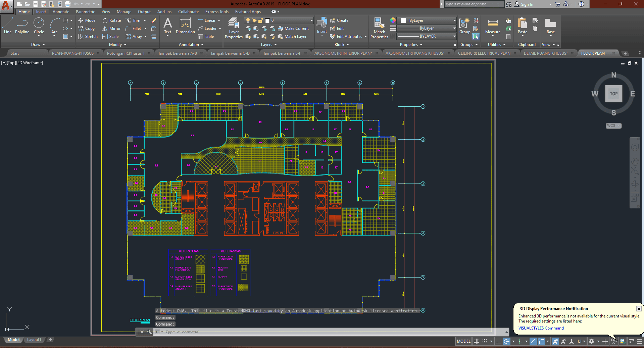Image resolution: width=644 pixels, height=348 pixels.
Task: Select the Polyline drawing tool
Action: pos(22,26)
